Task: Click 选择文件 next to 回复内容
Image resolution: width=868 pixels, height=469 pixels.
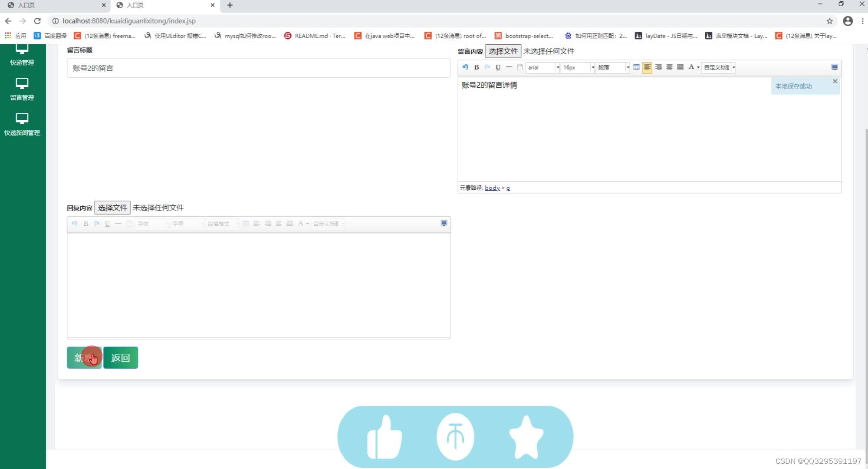Action: [x=112, y=208]
